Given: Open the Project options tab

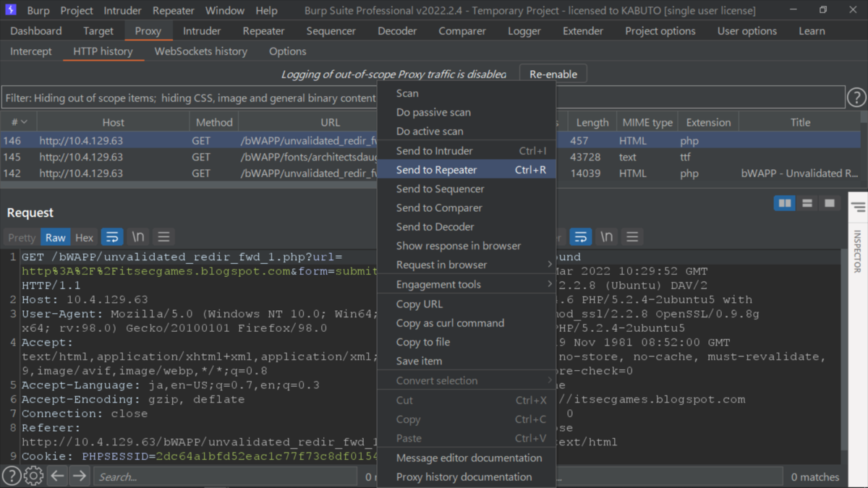Looking at the screenshot, I should [x=660, y=31].
